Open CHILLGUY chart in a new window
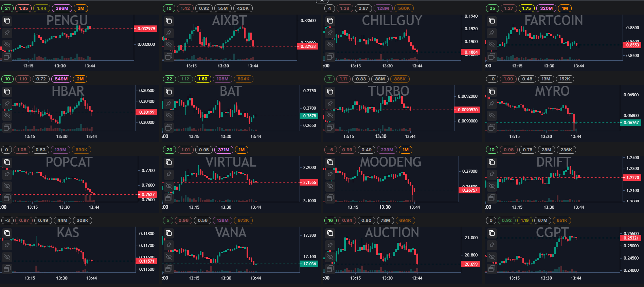 click(330, 56)
